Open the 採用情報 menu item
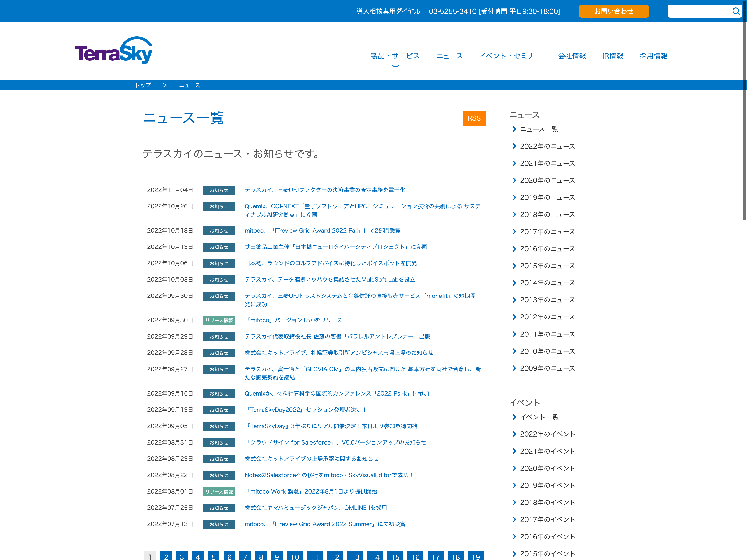 653,56
